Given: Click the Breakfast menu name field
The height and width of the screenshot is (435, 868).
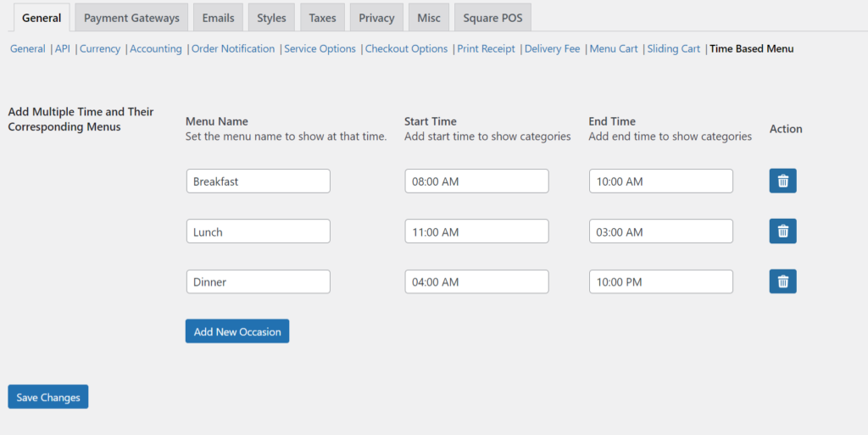Looking at the screenshot, I should click(x=258, y=181).
